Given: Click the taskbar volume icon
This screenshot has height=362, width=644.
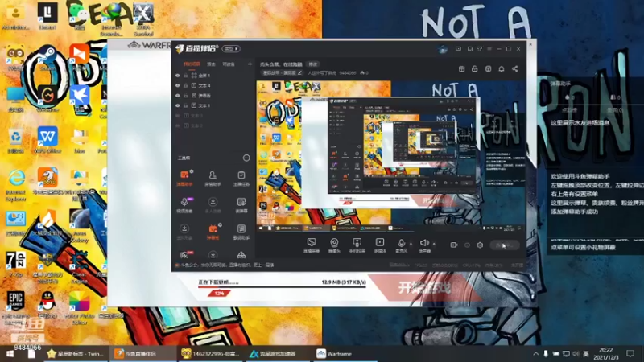Looking at the screenshot, I should tap(576, 354).
